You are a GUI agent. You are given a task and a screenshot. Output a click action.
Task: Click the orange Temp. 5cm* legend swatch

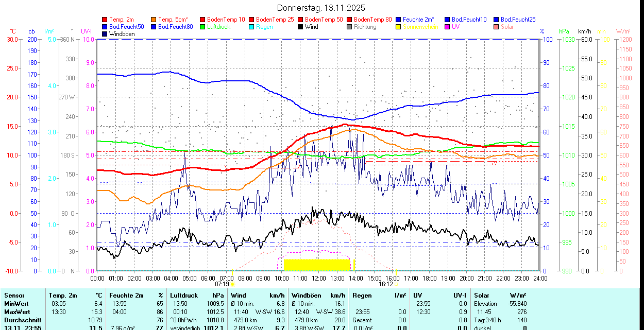(x=154, y=20)
